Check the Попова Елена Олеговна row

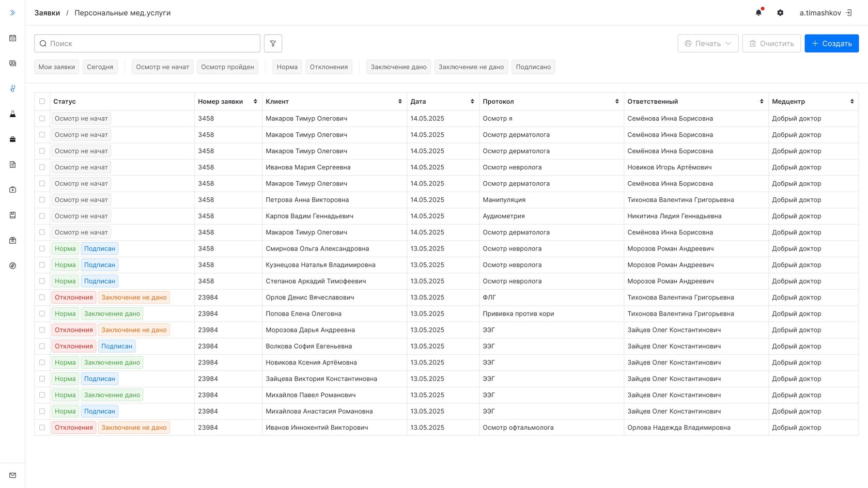pos(42,314)
